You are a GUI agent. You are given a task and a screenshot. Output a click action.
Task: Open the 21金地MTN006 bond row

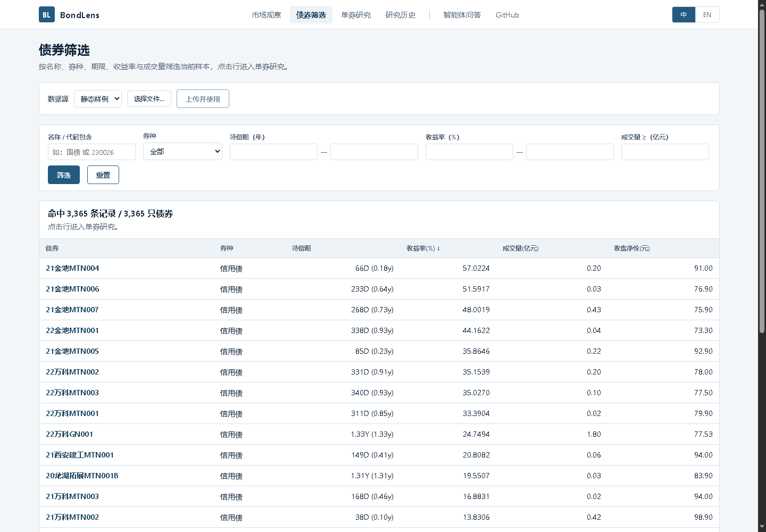379,289
